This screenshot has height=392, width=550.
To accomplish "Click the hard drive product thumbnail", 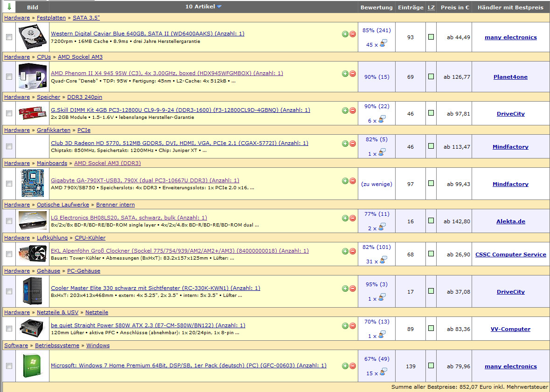I will point(32,37).
